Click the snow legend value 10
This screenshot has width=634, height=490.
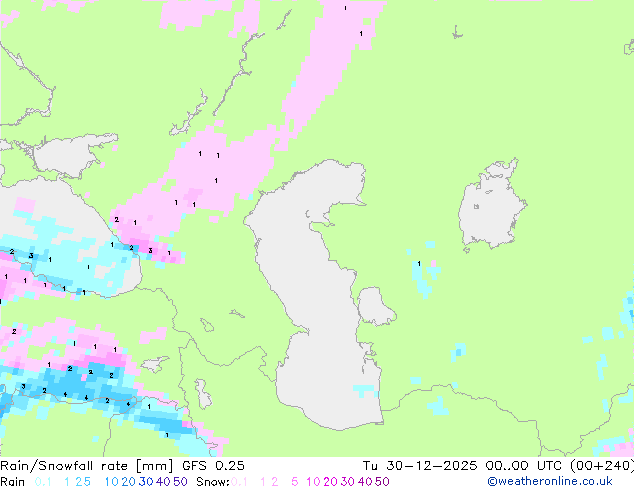(313, 482)
